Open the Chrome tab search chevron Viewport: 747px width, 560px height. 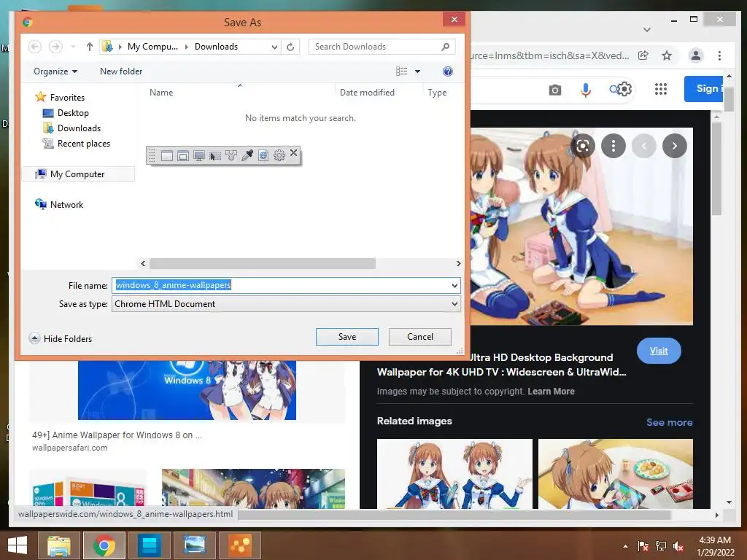646,29
